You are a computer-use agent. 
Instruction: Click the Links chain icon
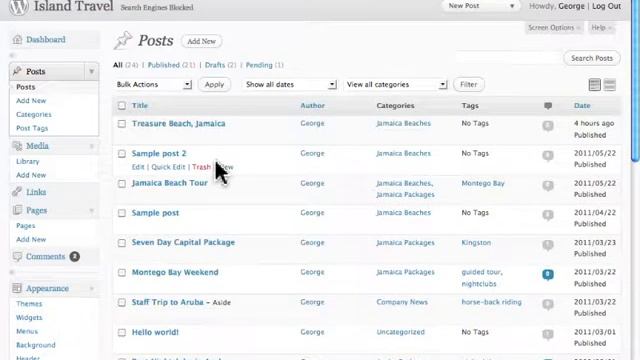click(17, 191)
